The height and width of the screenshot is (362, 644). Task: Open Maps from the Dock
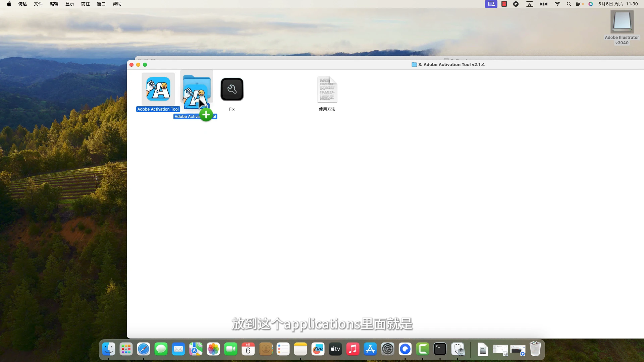coord(196,349)
